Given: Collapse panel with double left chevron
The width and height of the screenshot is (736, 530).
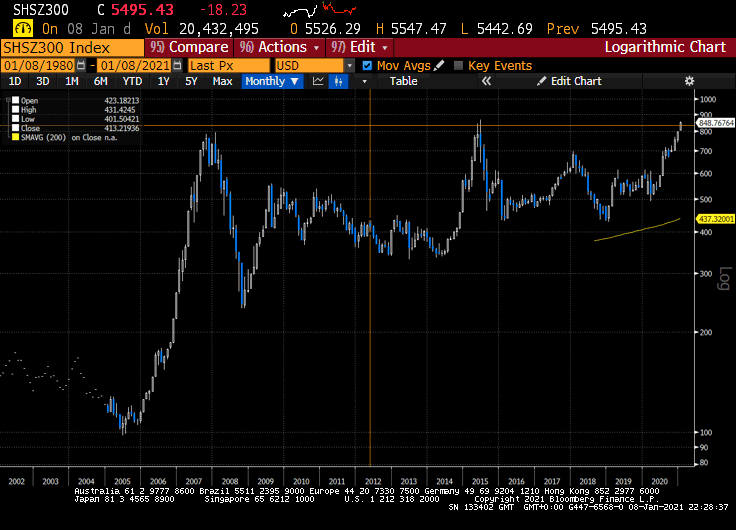Looking at the screenshot, I should pyautogui.click(x=486, y=81).
